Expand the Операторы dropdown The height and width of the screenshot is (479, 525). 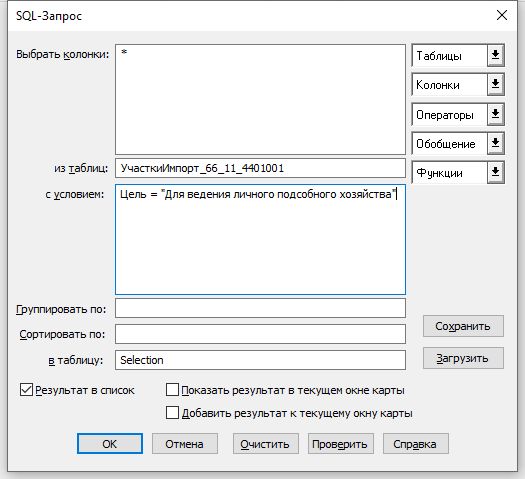458,114
